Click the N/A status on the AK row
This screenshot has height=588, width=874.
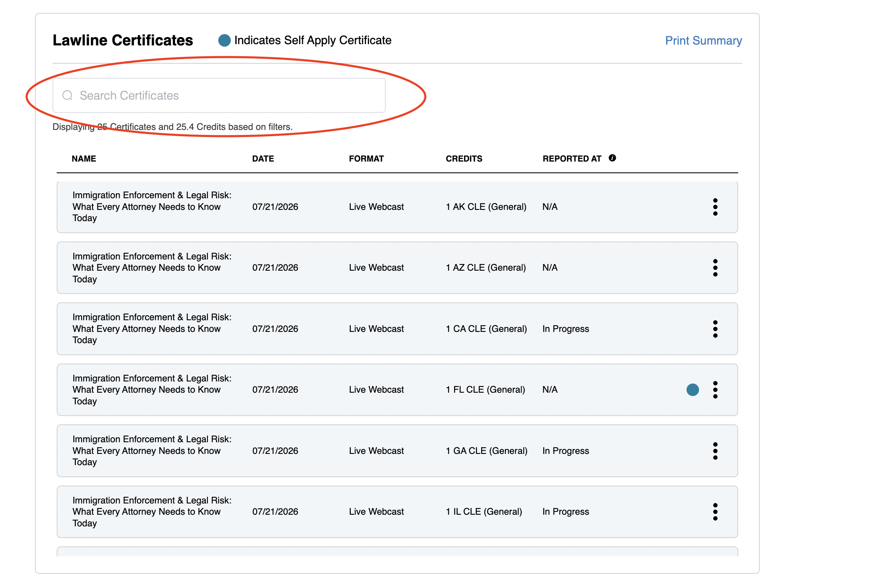tap(550, 207)
